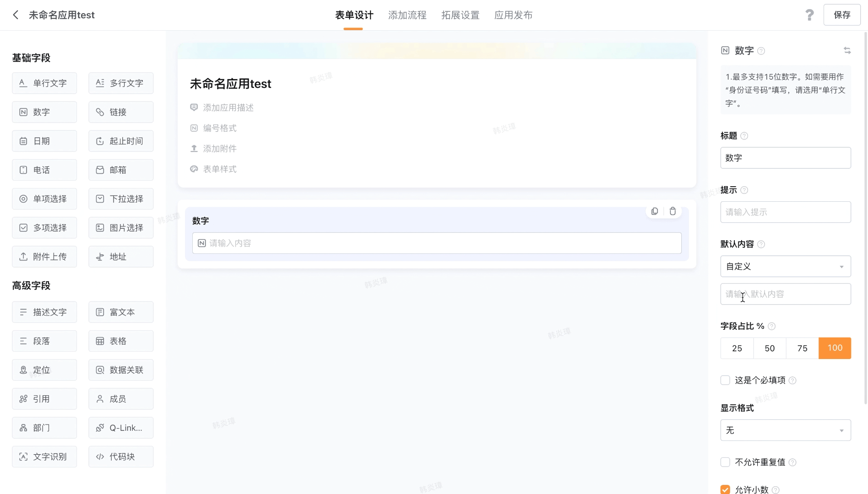Uncheck the 允许小数 checkbox
This screenshot has width=868, height=494.
[725, 489]
